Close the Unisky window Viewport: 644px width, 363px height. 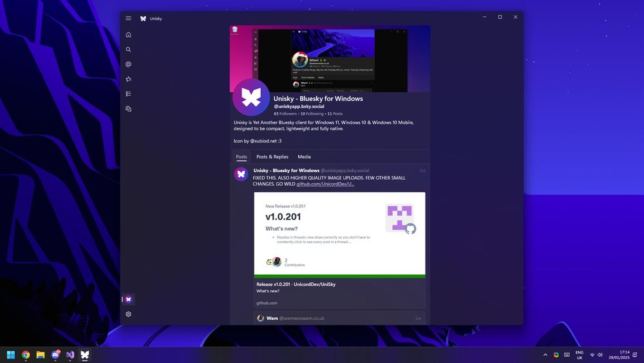(x=515, y=17)
